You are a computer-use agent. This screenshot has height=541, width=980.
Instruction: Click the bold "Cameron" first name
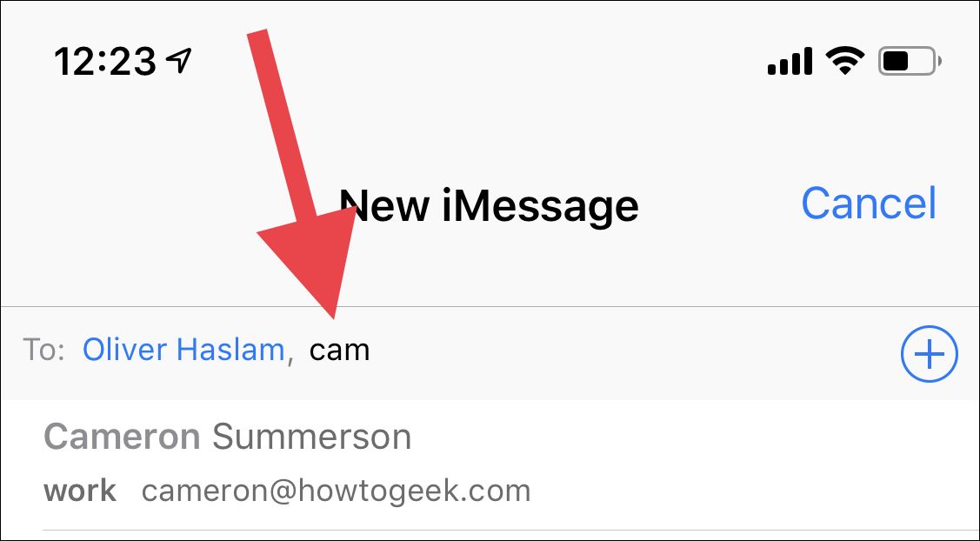pyautogui.click(x=122, y=437)
